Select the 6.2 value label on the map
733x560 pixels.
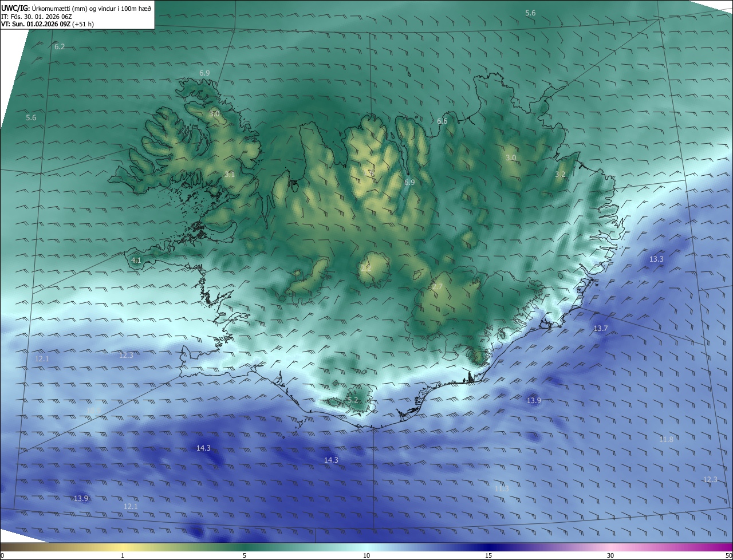(60, 46)
